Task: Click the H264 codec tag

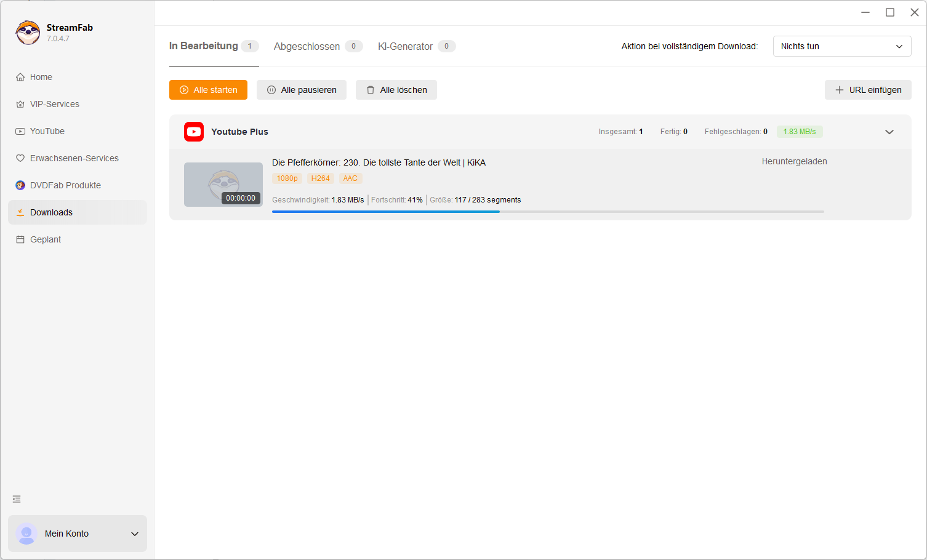Action: [321, 178]
